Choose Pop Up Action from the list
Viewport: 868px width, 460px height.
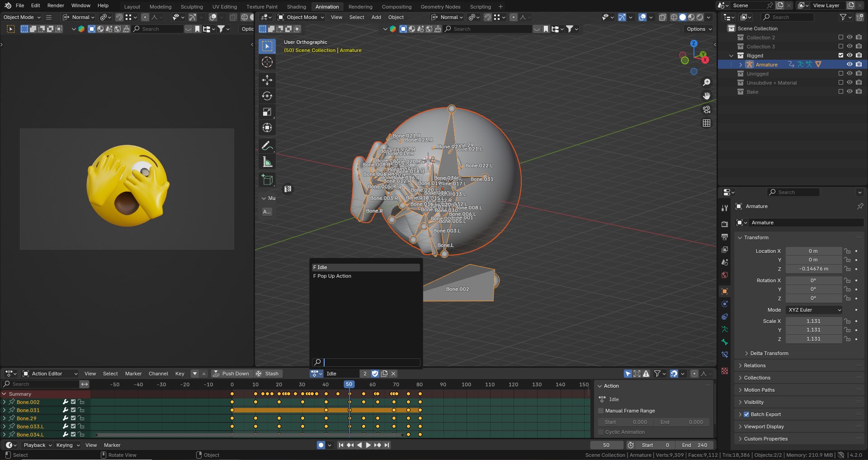coord(366,276)
